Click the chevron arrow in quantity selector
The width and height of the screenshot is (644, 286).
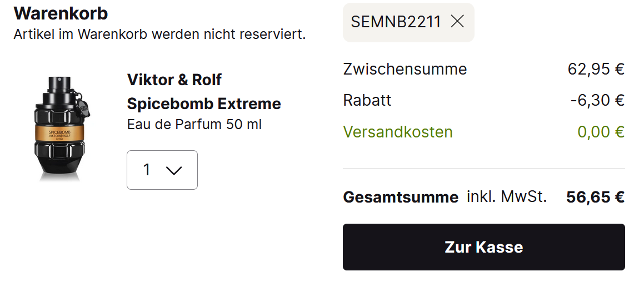click(x=174, y=170)
